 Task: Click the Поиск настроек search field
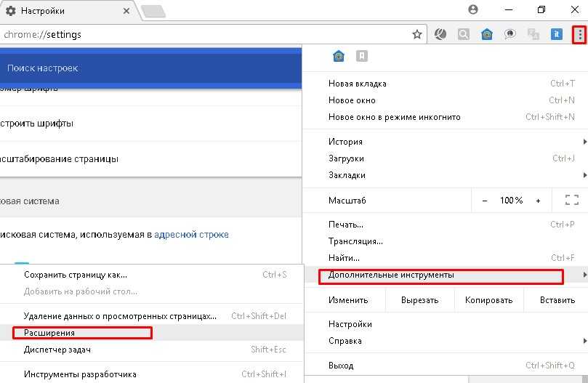(x=145, y=68)
